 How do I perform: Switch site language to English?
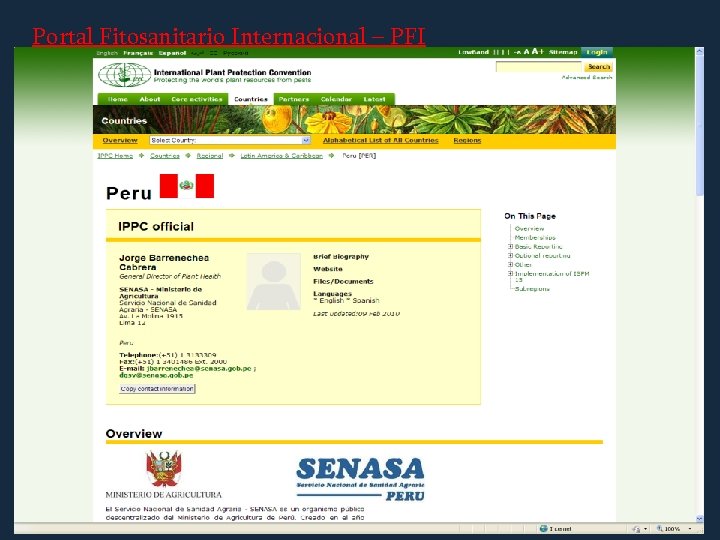(x=107, y=53)
